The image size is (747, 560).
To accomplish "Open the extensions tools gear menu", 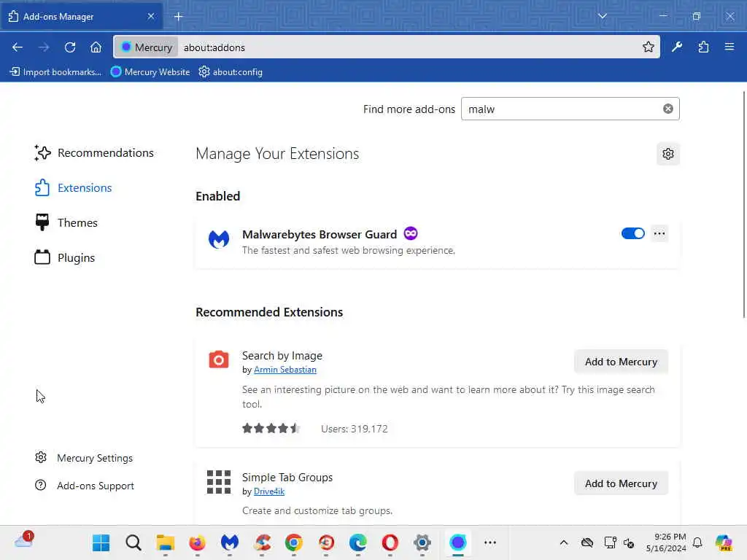I will (x=668, y=154).
